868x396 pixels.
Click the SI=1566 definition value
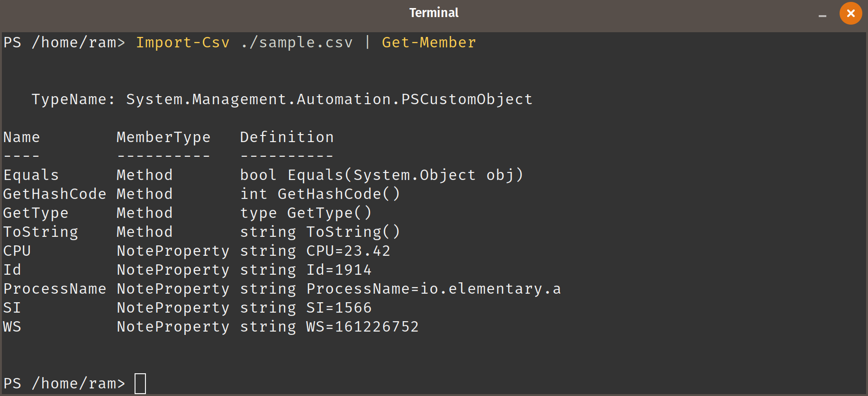(339, 308)
